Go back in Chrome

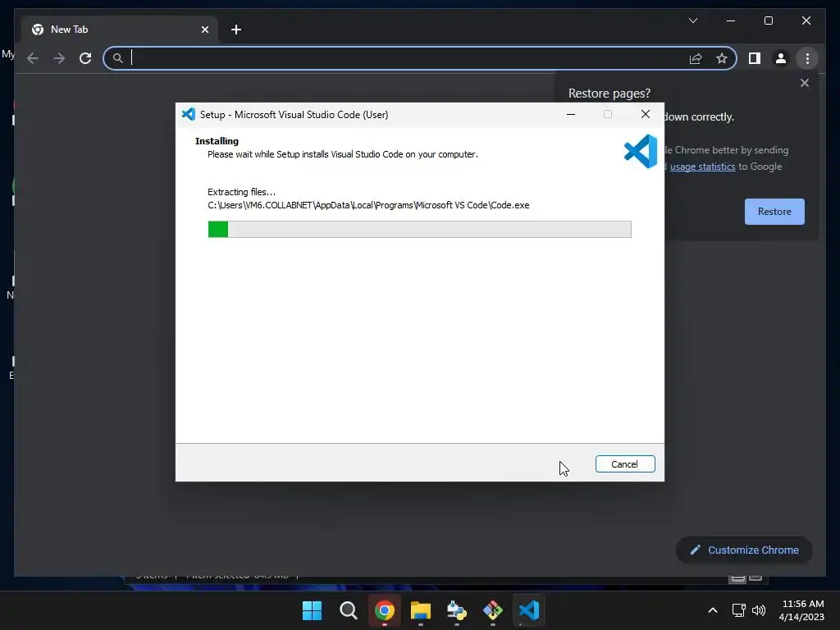pyautogui.click(x=33, y=58)
